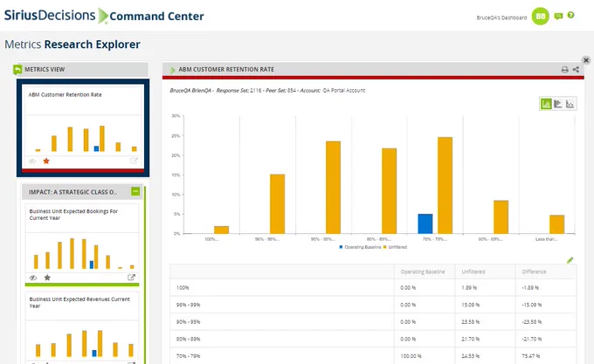The image size is (594, 364).
Task: Switch to horizontal bar chart view
Action: pos(557,104)
